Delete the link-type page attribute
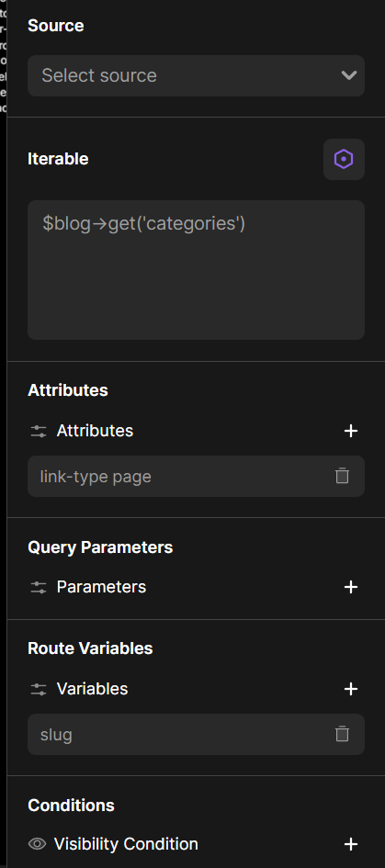This screenshot has height=868, width=385. pyautogui.click(x=343, y=476)
